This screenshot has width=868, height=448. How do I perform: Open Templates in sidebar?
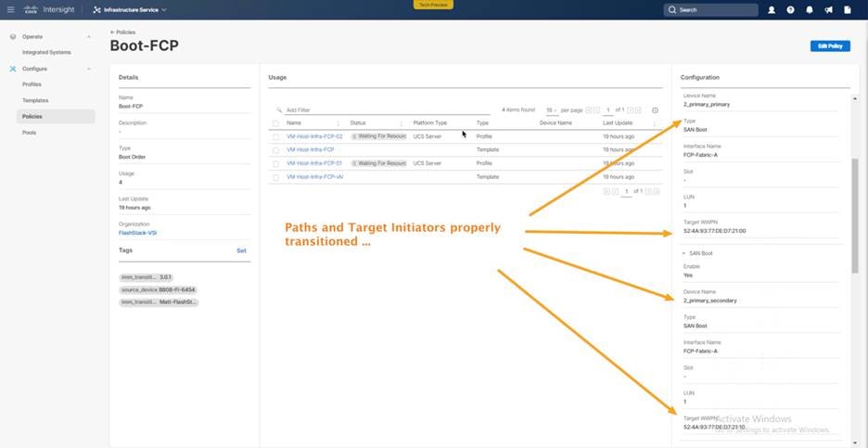(35, 100)
